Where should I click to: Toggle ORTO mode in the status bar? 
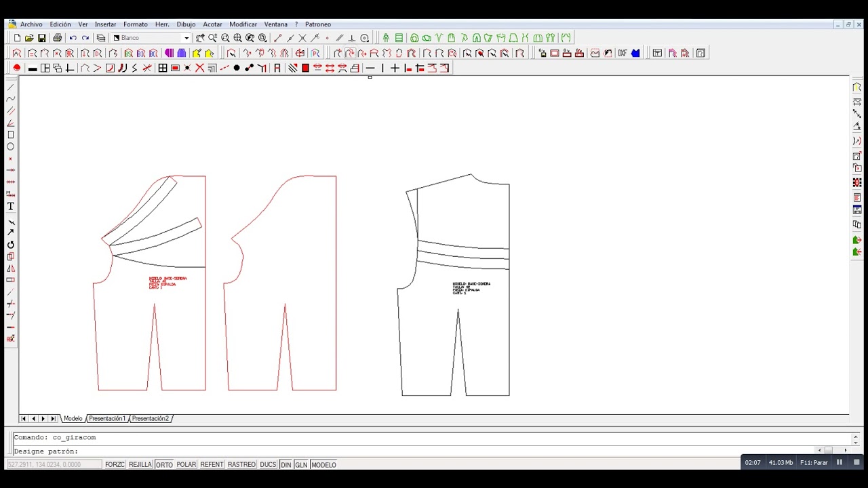(x=164, y=465)
